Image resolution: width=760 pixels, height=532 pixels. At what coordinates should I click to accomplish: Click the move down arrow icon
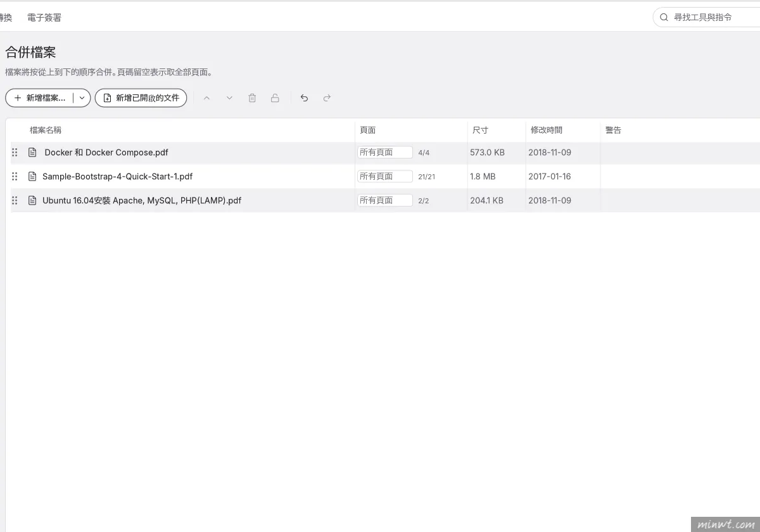coord(229,98)
